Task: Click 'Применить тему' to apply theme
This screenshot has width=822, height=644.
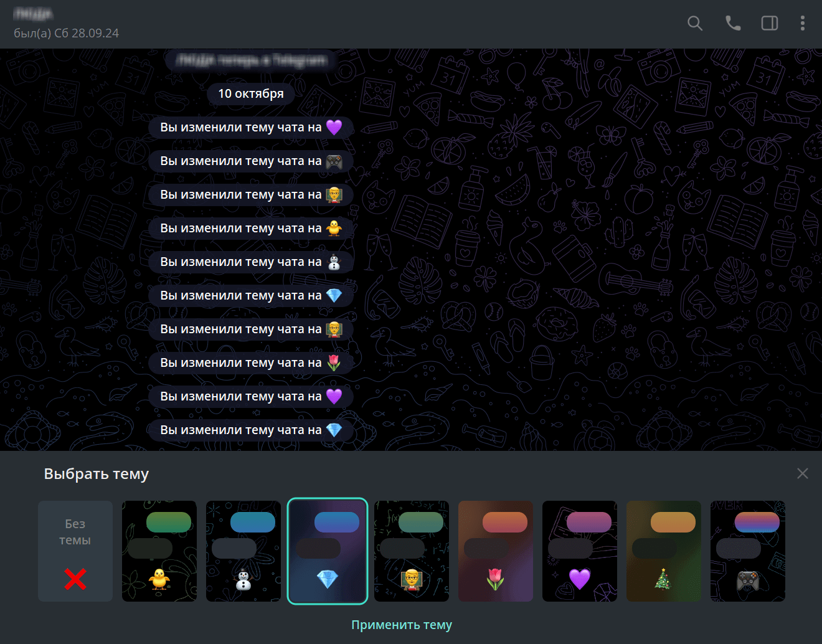Action: pos(402,625)
